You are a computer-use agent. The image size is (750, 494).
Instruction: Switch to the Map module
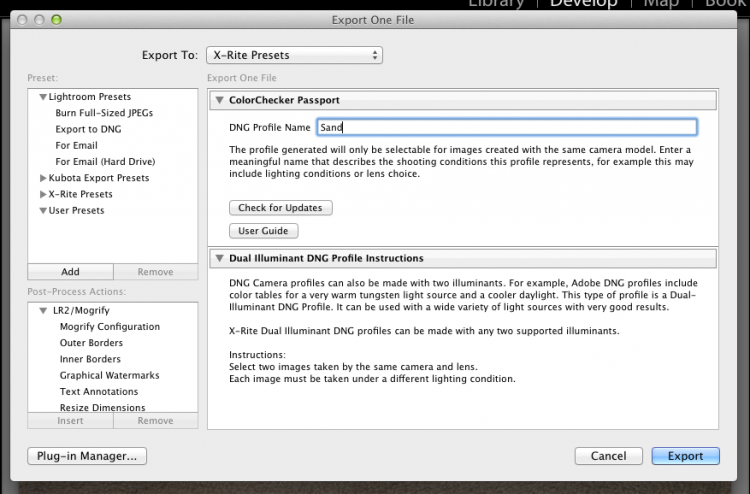[x=662, y=4]
